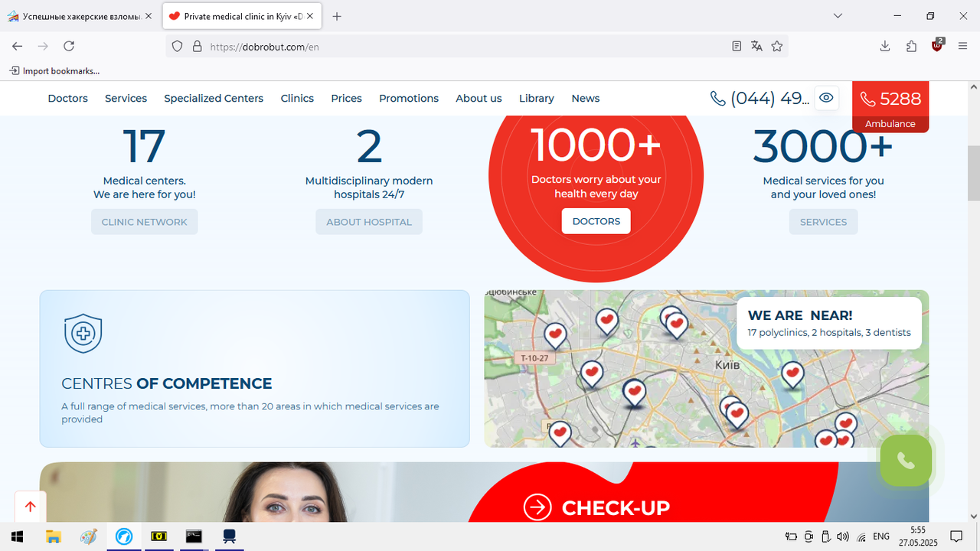Open the Firefox application menu
This screenshot has width=980, height=551.
tap(963, 46)
